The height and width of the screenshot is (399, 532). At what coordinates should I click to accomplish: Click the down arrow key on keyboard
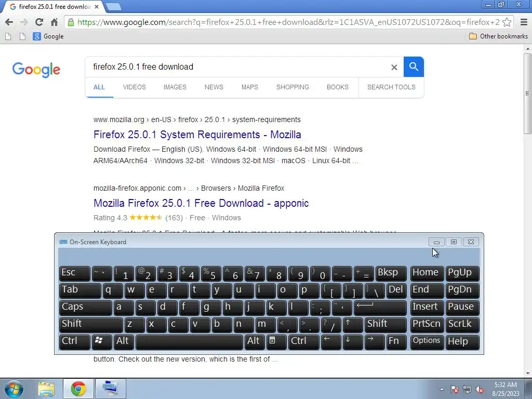tap(353, 341)
